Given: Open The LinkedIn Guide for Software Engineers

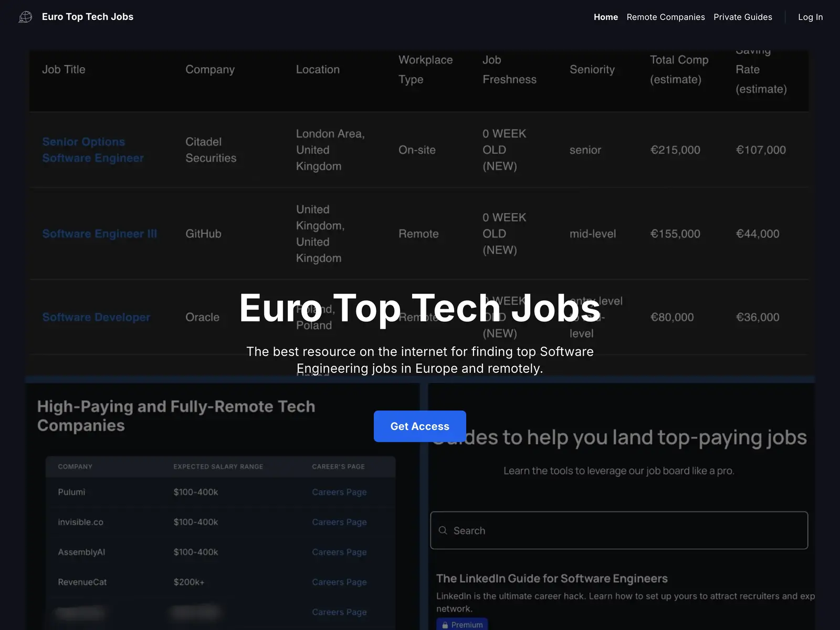Looking at the screenshot, I should (552, 579).
